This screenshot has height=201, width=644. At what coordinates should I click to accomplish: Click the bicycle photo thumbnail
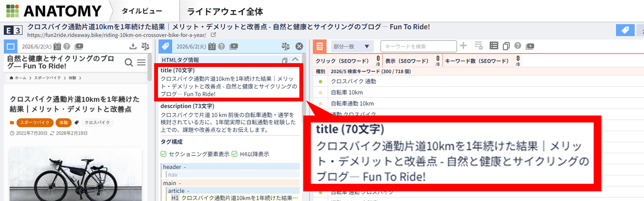click(75, 174)
